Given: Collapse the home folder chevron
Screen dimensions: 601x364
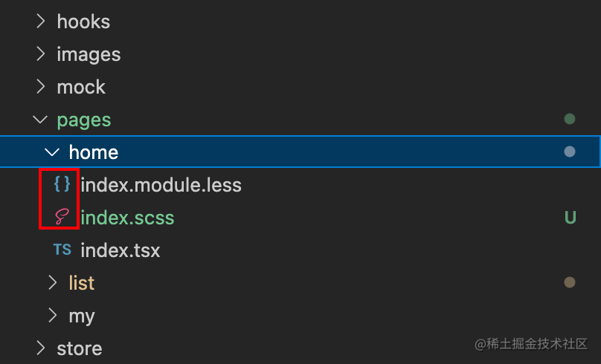Looking at the screenshot, I should coord(52,152).
